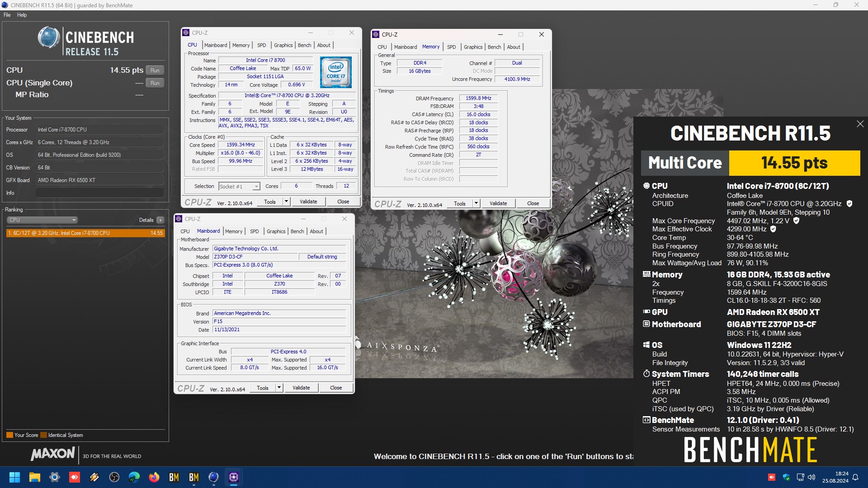868x488 pixels.
Task: Click the Close button in the CPU-Z Memory window
Action: click(x=533, y=203)
